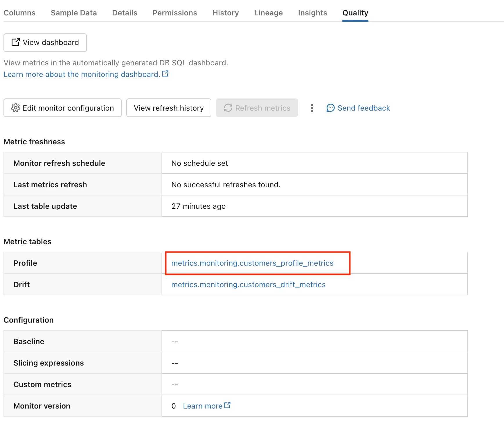Click the 'Drift' row label

point(22,285)
